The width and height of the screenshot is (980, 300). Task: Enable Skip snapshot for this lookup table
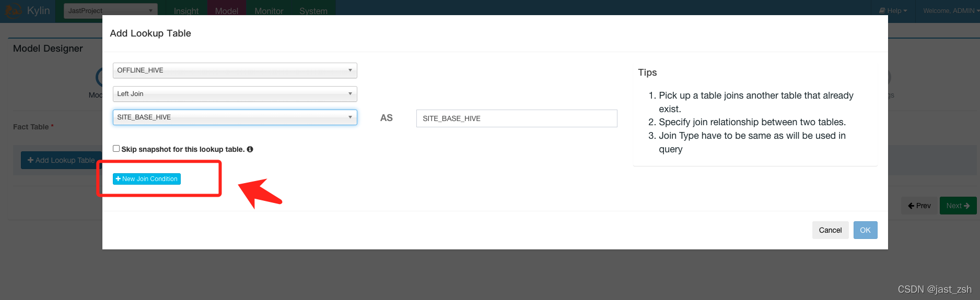tap(116, 149)
